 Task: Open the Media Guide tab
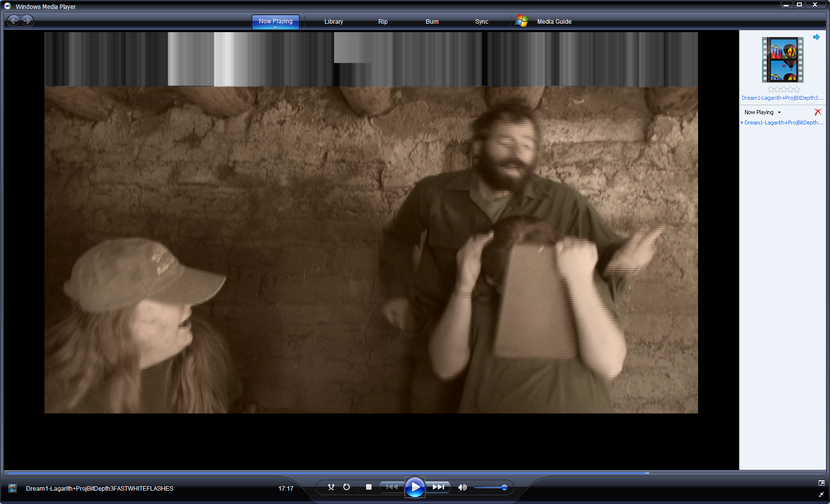coord(554,22)
